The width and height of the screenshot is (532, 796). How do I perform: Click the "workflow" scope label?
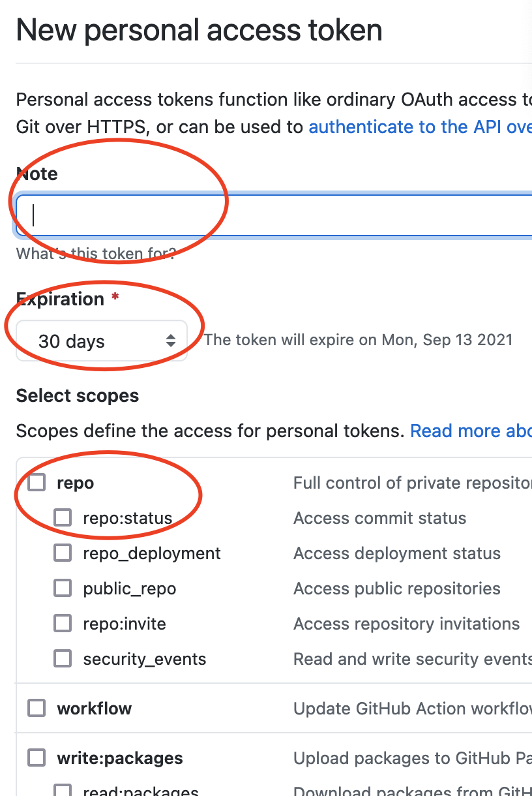95,709
